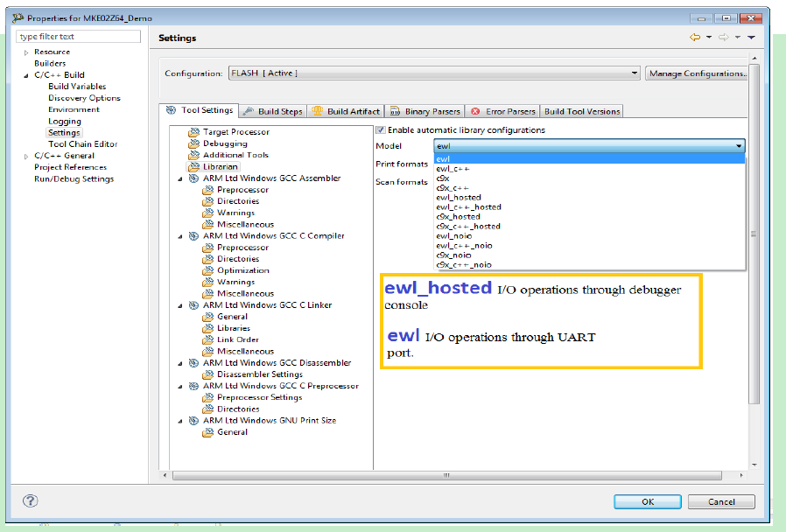Choose ewl_hosted from Model list

click(589, 198)
